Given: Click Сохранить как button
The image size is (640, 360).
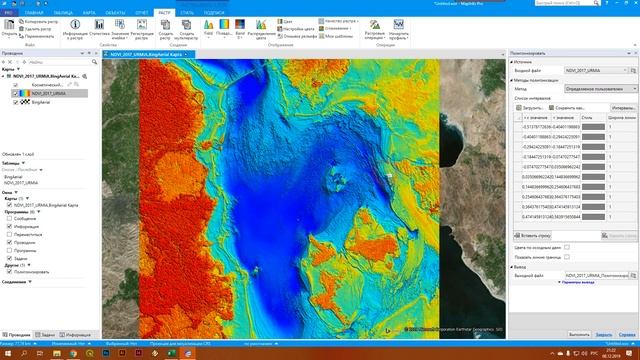Looking at the screenshot, I should 567,108.
